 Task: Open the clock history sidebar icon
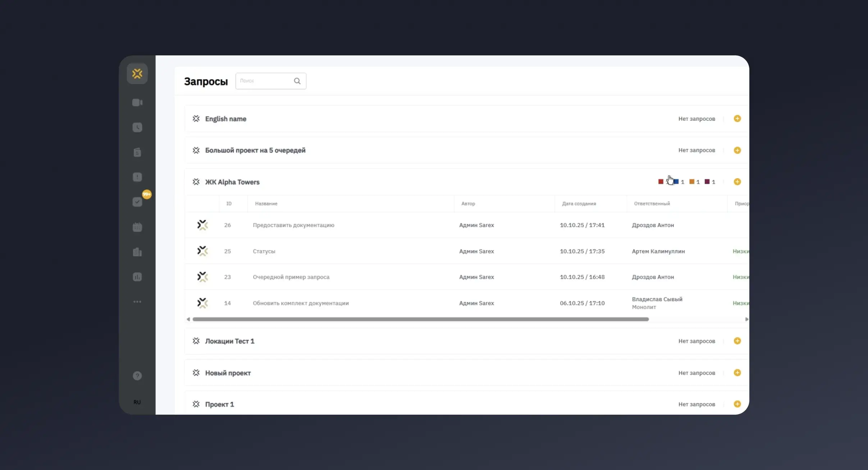(137, 127)
